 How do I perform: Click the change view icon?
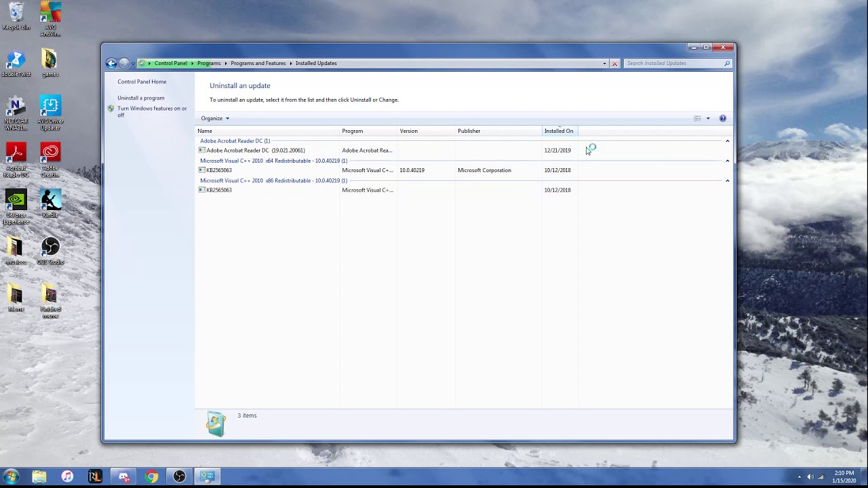(697, 119)
